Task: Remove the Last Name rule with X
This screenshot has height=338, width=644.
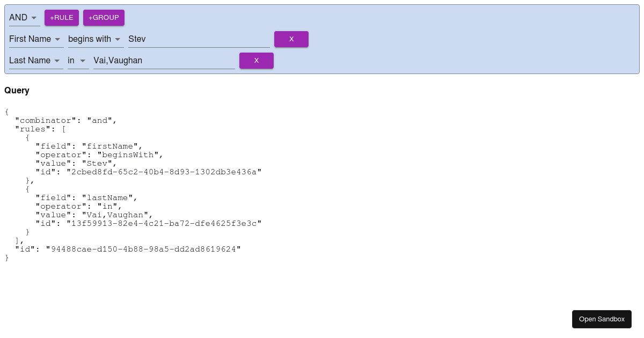Action: [x=256, y=60]
